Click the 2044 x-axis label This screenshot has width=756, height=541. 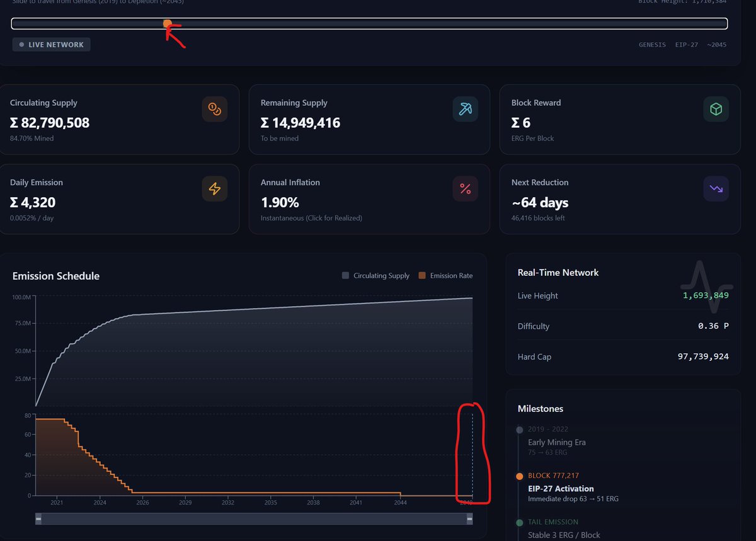point(400,503)
